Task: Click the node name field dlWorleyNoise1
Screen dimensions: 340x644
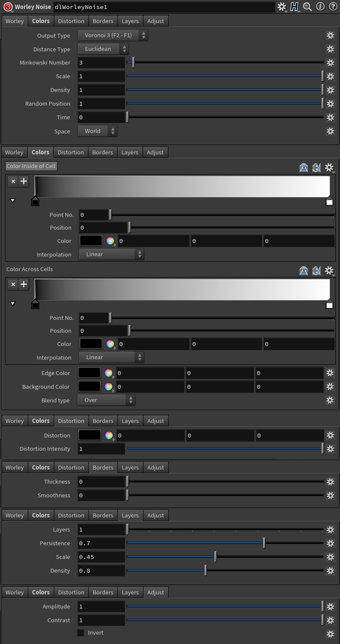Action: tap(164, 7)
